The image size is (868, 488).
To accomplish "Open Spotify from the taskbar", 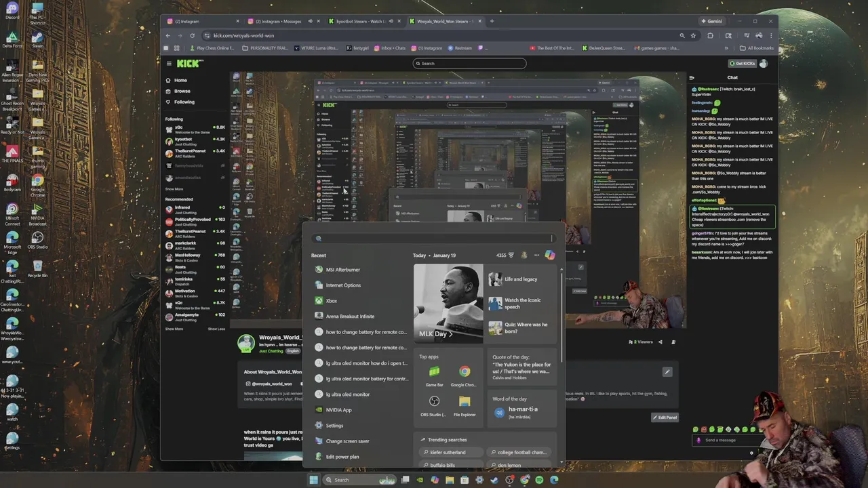I will click(539, 480).
